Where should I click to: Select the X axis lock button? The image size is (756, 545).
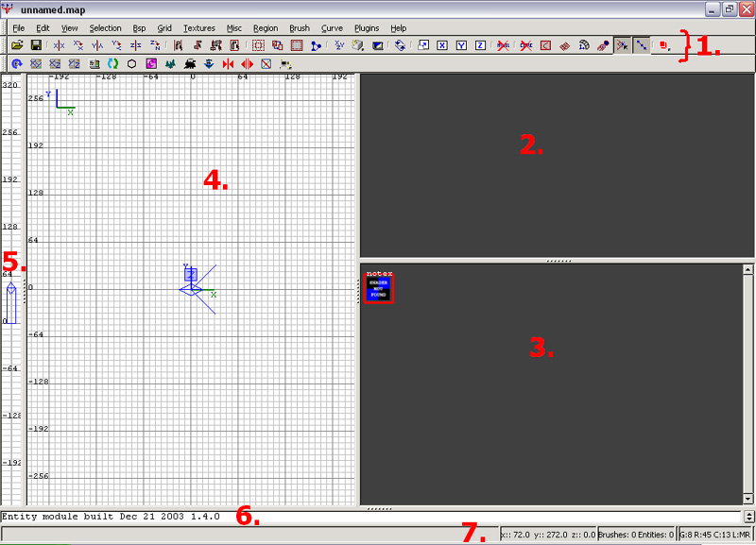[441, 45]
